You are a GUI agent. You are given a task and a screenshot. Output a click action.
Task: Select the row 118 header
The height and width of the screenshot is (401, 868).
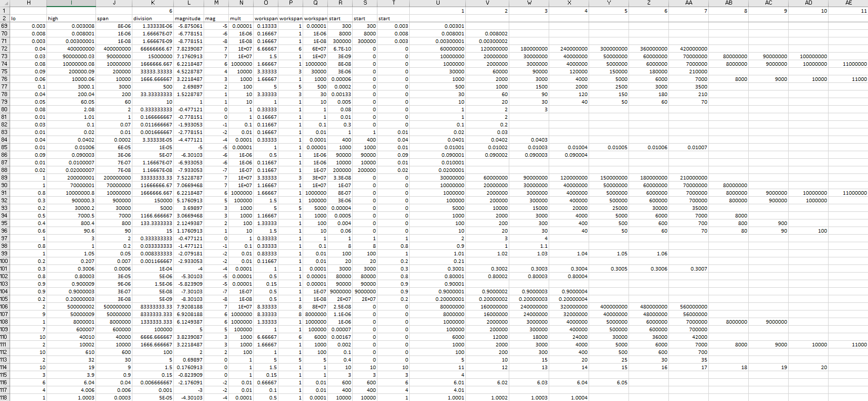(5, 397)
